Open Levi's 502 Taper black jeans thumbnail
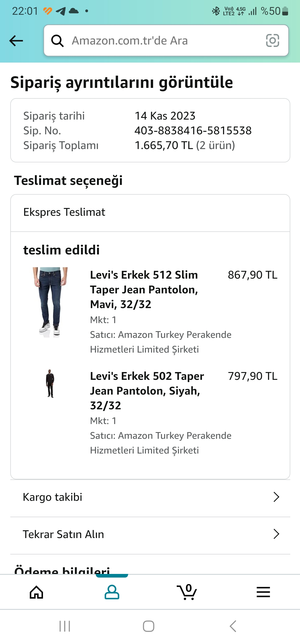This screenshot has height=644, width=300. 50,383
